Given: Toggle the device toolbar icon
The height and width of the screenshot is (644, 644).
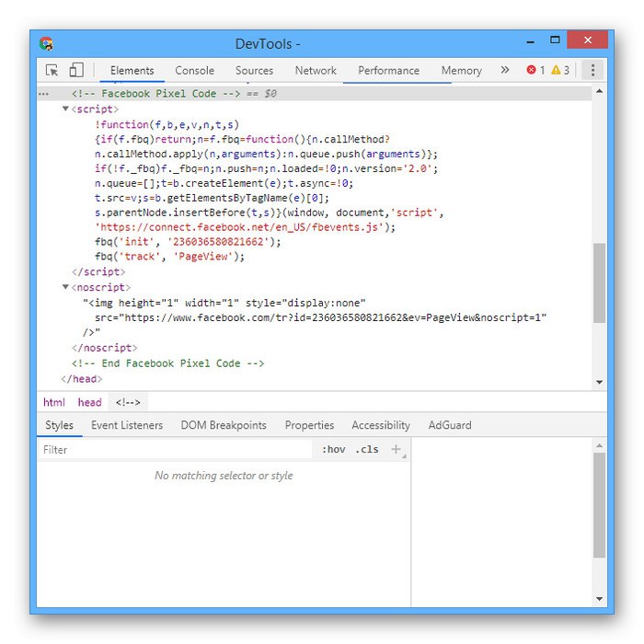Looking at the screenshot, I should point(76,70).
